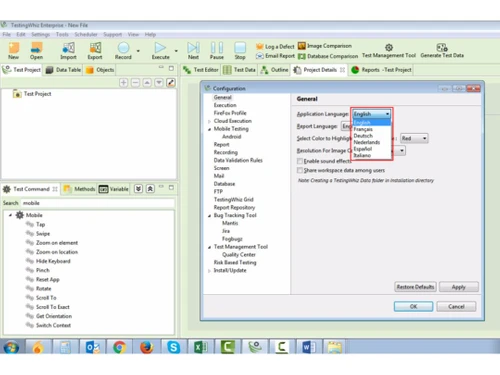Open Image Comparison tool

click(x=325, y=46)
